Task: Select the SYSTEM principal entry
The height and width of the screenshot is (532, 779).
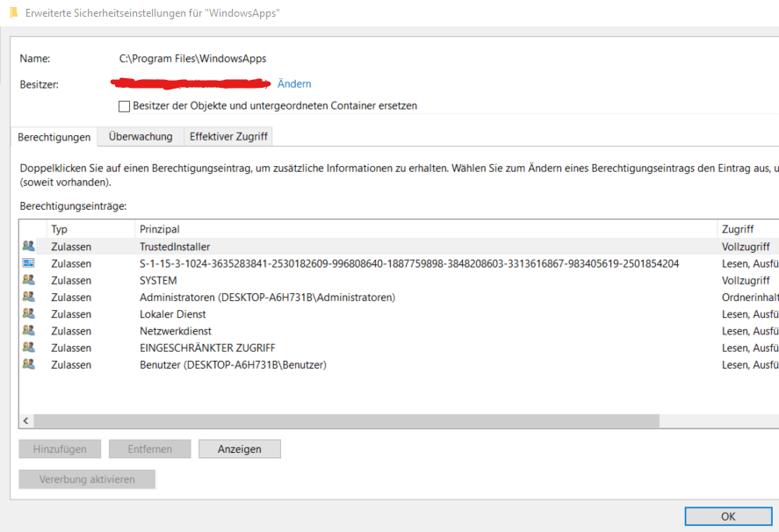Action: [x=158, y=280]
